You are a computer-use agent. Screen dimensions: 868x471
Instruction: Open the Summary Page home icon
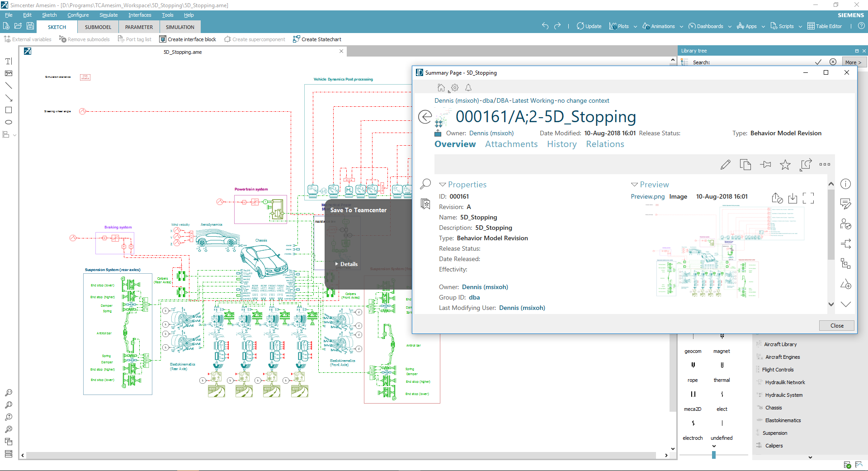tap(441, 87)
